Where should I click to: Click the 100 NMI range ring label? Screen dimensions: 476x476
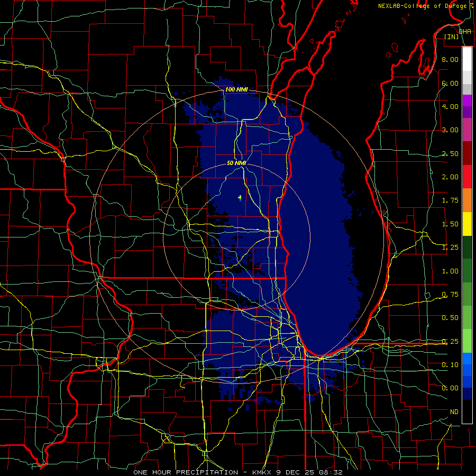tap(236, 89)
